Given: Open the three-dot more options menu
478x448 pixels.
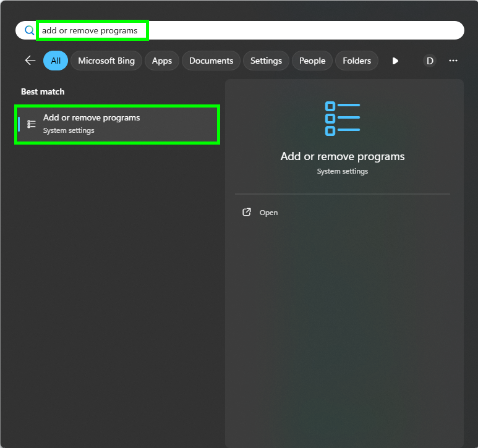Looking at the screenshot, I should point(453,61).
